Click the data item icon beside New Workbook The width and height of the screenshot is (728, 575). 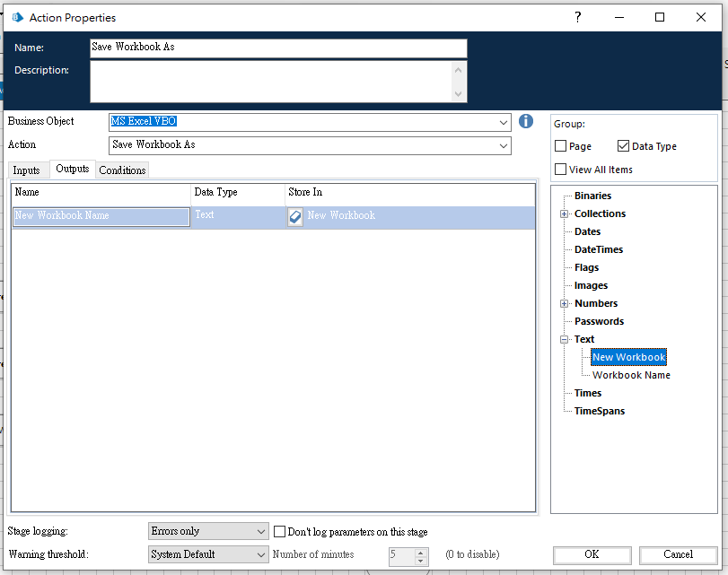click(295, 217)
